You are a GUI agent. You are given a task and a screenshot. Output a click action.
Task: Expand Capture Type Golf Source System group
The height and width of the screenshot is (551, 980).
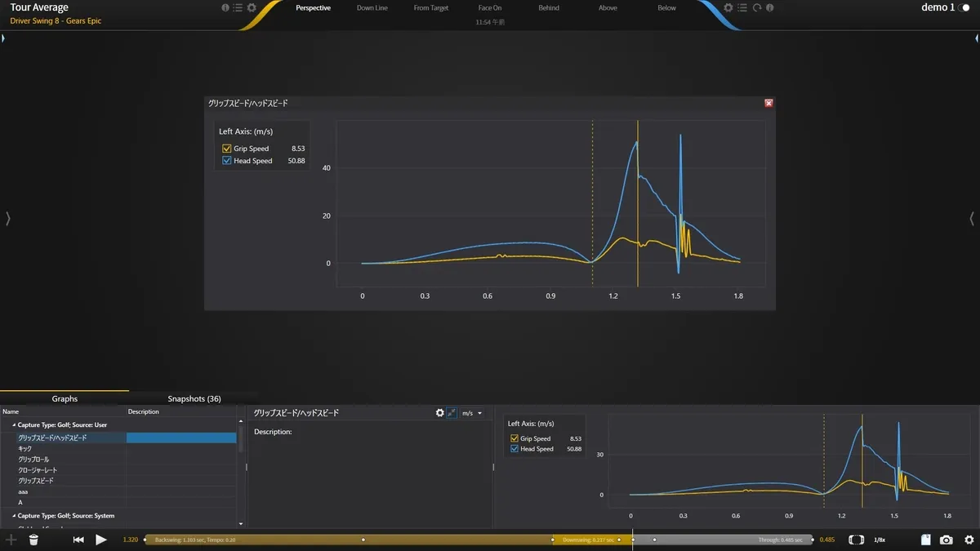click(13, 516)
